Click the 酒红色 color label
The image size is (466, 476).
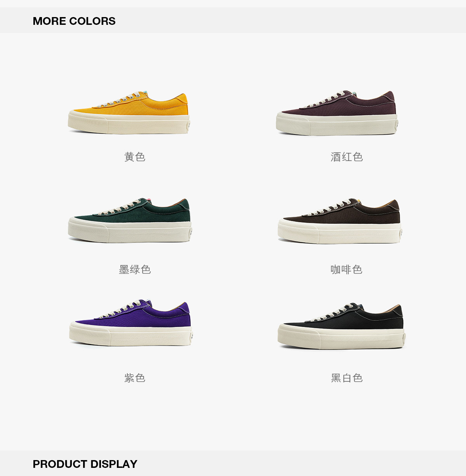point(346,157)
